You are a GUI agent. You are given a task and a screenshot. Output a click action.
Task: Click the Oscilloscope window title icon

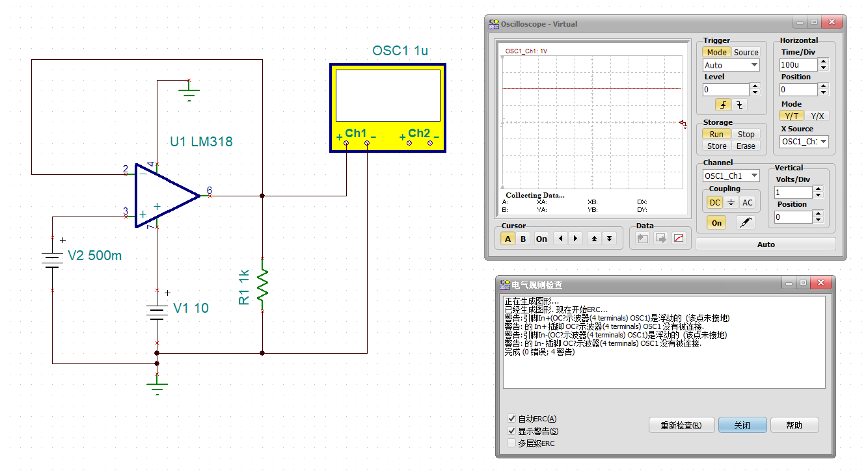pyautogui.click(x=494, y=24)
